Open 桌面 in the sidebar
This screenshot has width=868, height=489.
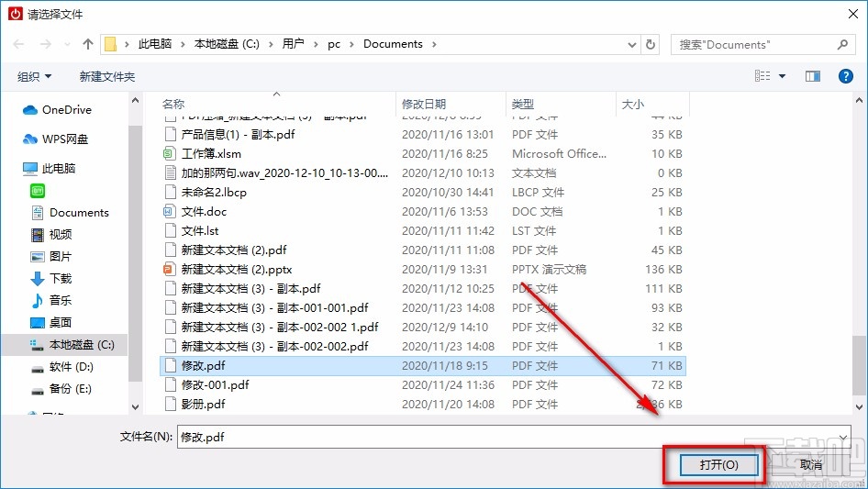click(51, 322)
